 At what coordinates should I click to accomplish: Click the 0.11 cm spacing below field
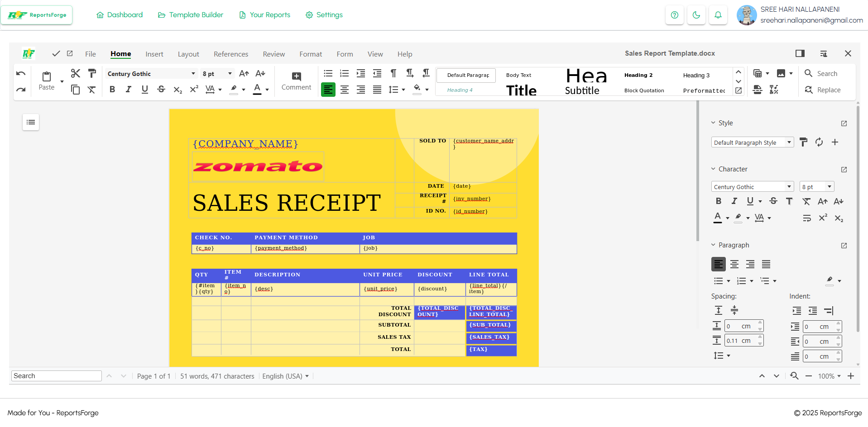point(744,341)
